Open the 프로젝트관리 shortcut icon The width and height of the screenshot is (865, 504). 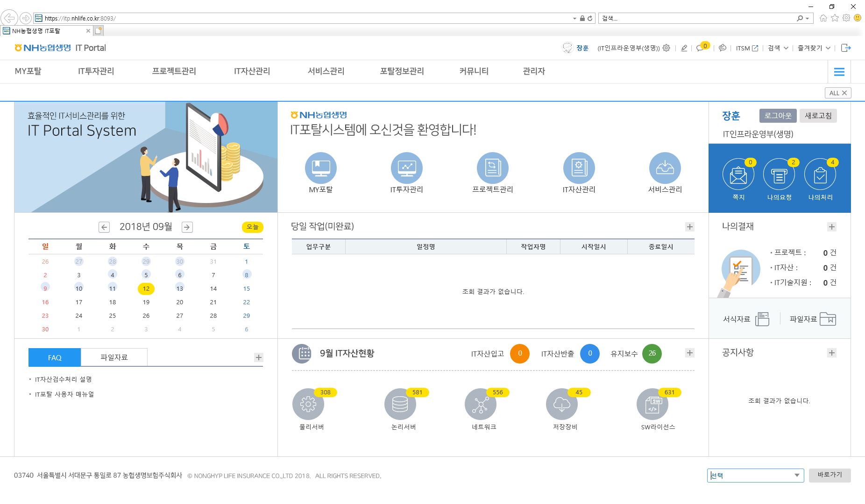(x=492, y=168)
